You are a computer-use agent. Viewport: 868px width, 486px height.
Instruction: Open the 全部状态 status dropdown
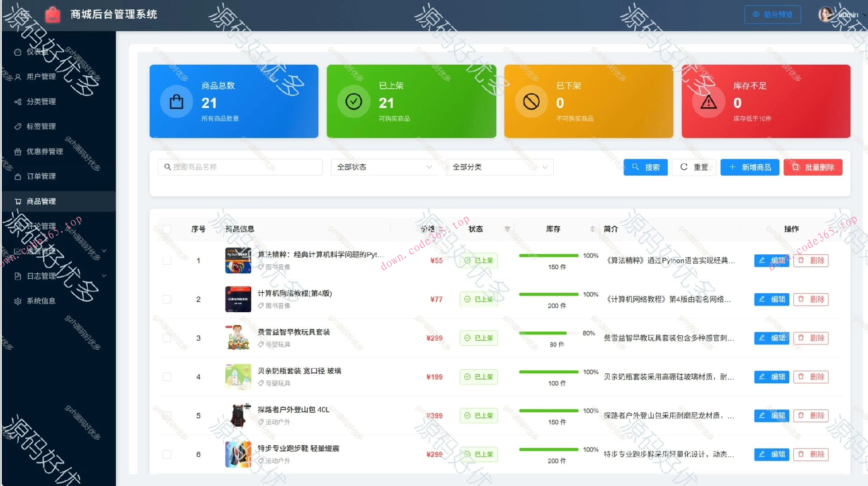click(384, 167)
